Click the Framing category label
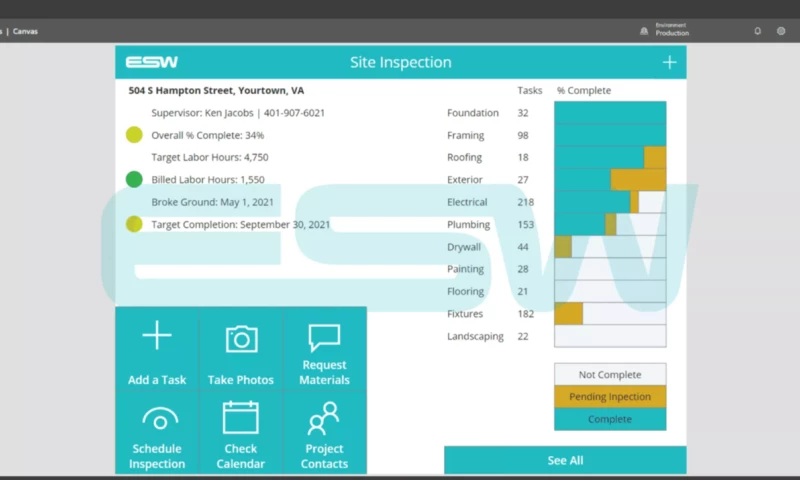Image resolution: width=800 pixels, height=480 pixels. click(466, 135)
